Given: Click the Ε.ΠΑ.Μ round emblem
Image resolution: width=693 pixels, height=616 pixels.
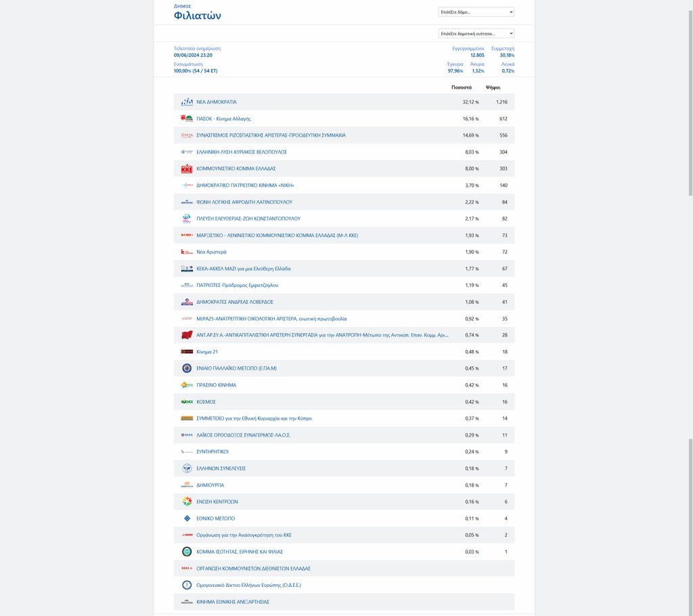Looking at the screenshot, I should coord(187,368).
